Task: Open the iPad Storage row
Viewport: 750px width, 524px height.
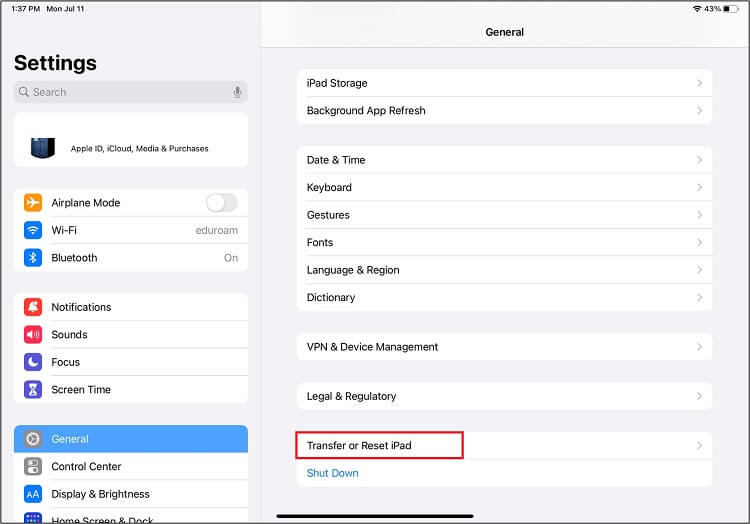Action: [505, 83]
